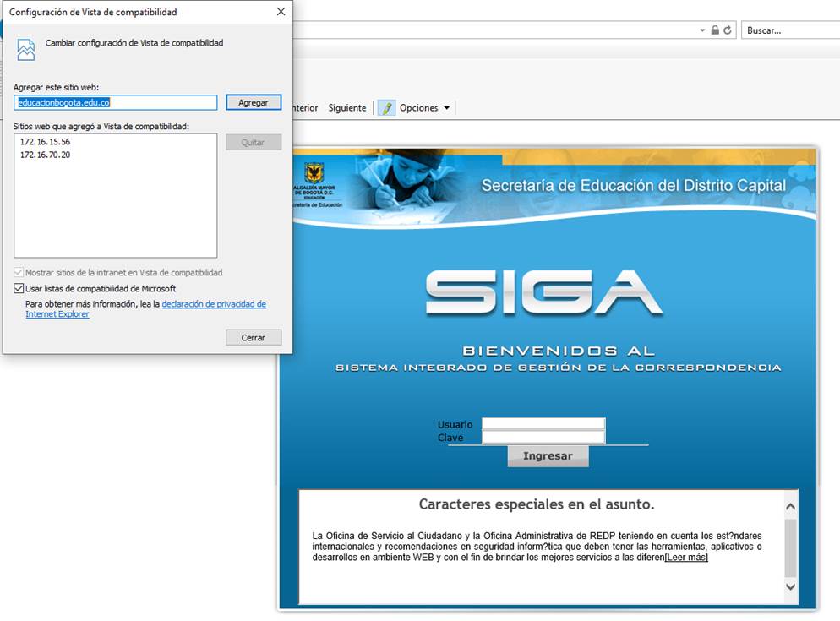Screen dimensions: 840x621
Task: Open the 'Leer más' link
Action: click(x=686, y=558)
